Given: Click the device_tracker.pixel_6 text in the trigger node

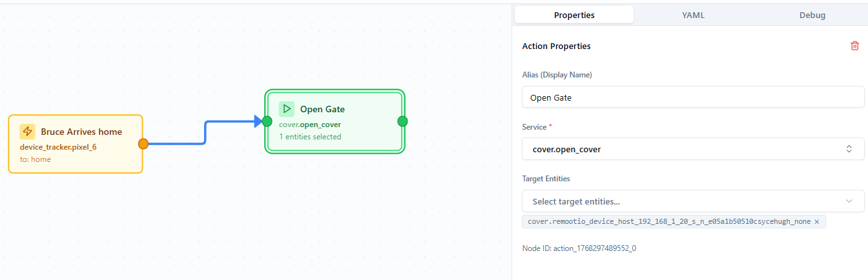Looking at the screenshot, I should point(58,147).
